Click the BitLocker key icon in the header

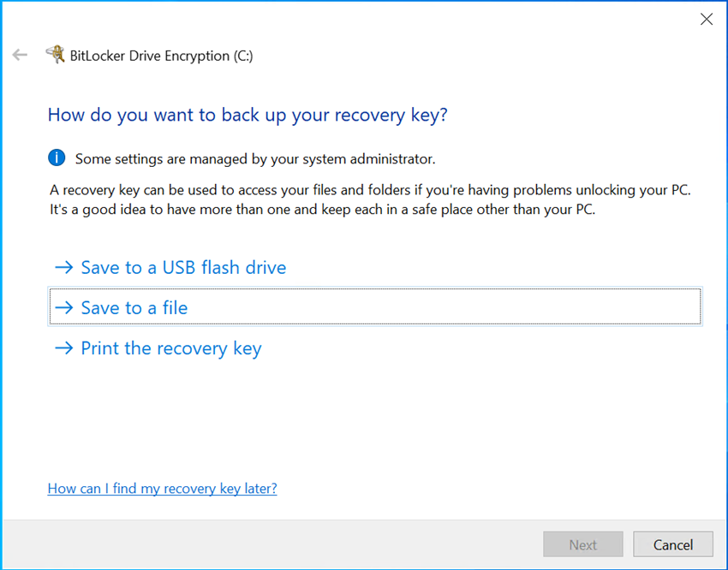coord(55,53)
